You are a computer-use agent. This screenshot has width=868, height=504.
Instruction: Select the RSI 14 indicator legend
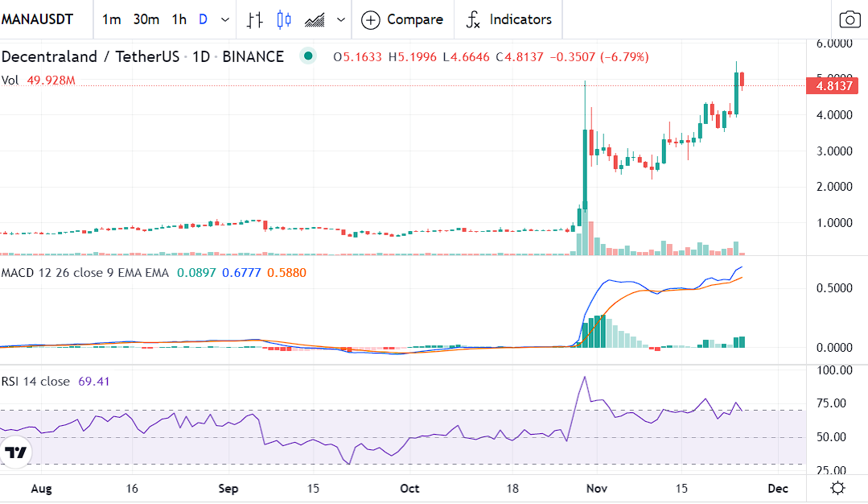(x=35, y=382)
